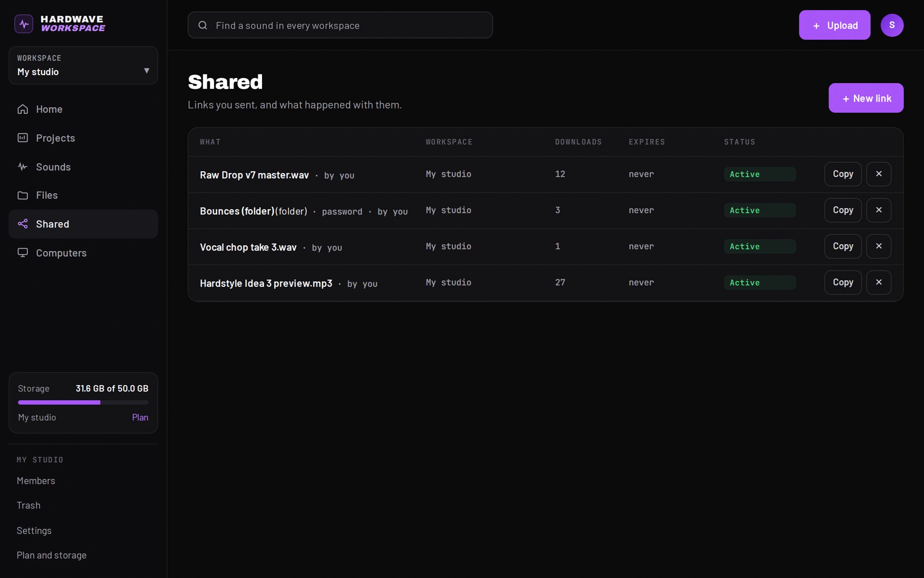This screenshot has width=924, height=578.
Task: Click Active status of Bounces folder
Action: pos(760,210)
